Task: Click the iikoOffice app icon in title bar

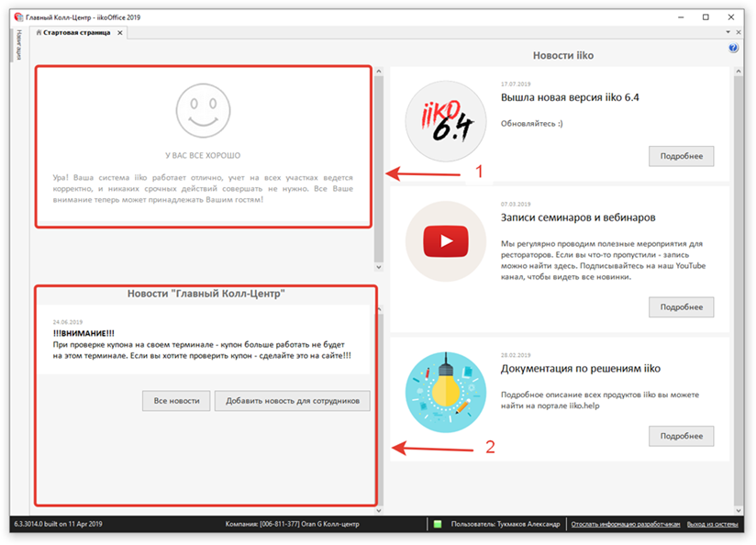Action: (x=18, y=17)
